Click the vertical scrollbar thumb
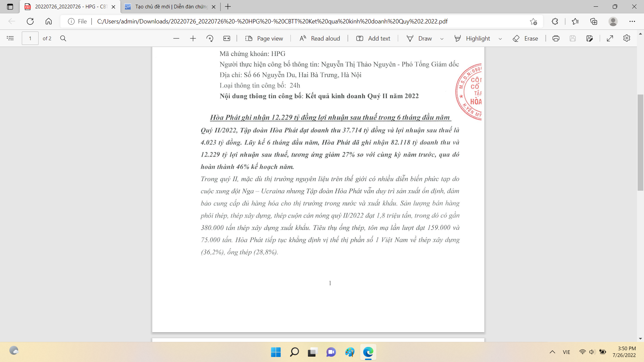The height and width of the screenshot is (362, 644). click(640, 143)
